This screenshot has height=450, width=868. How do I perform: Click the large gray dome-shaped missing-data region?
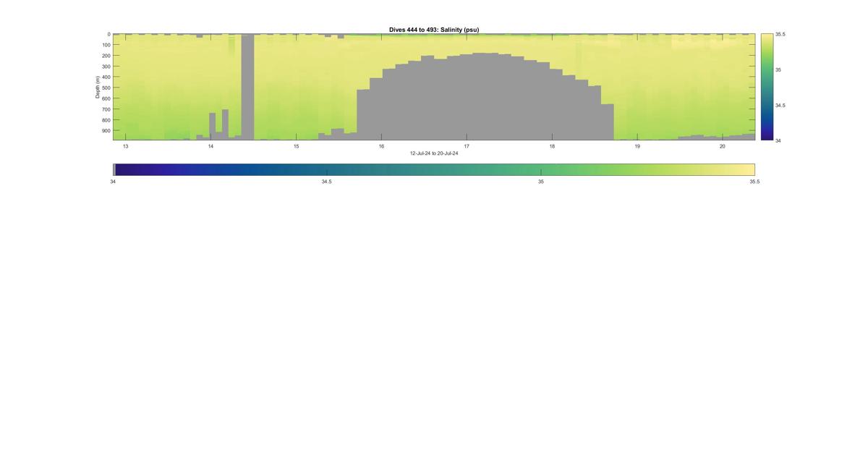pyautogui.click(x=485, y=96)
